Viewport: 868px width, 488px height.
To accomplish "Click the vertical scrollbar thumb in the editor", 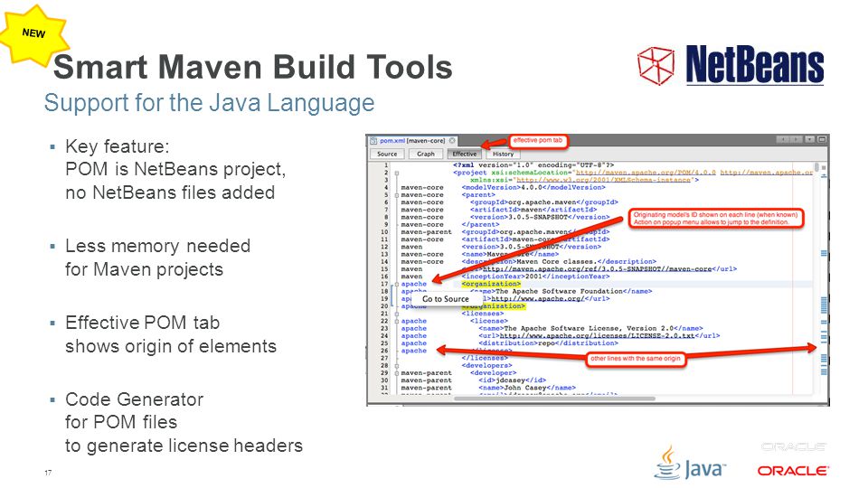I will [816, 166].
